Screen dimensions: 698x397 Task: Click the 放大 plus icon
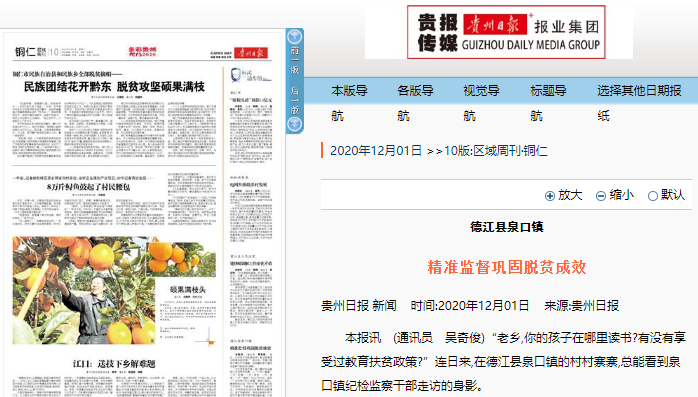click(550, 196)
